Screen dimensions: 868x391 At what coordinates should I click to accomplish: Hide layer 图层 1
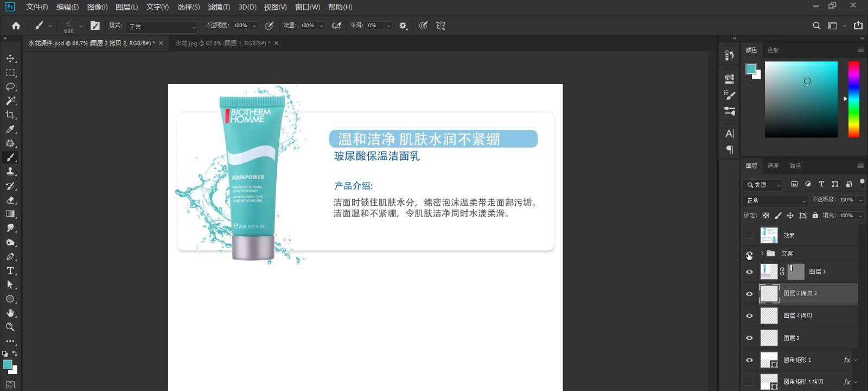[749, 272]
